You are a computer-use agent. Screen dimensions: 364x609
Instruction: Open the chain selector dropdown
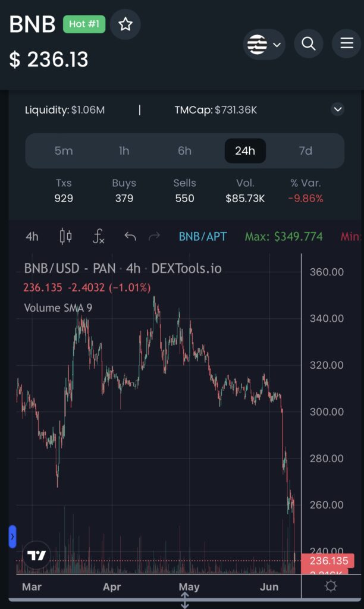[264, 44]
